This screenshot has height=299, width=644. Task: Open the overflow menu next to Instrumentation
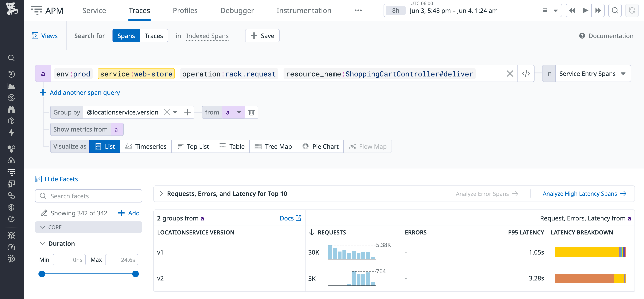358,10
